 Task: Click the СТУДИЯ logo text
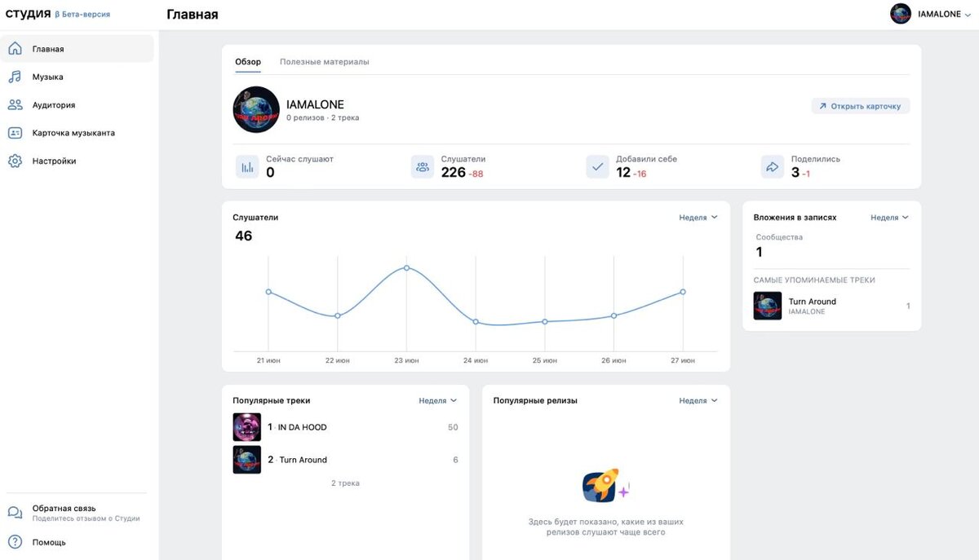click(x=29, y=14)
